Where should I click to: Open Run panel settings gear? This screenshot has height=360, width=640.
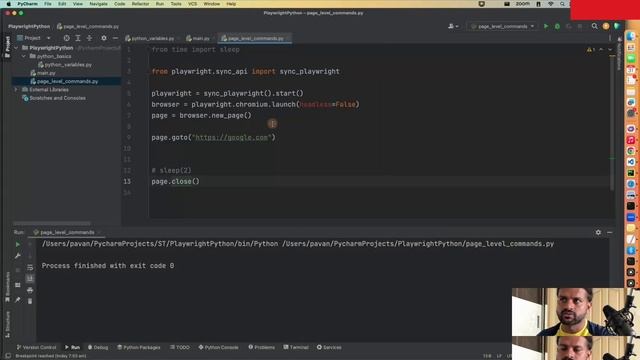pyautogui.click(x=598, y=232)
